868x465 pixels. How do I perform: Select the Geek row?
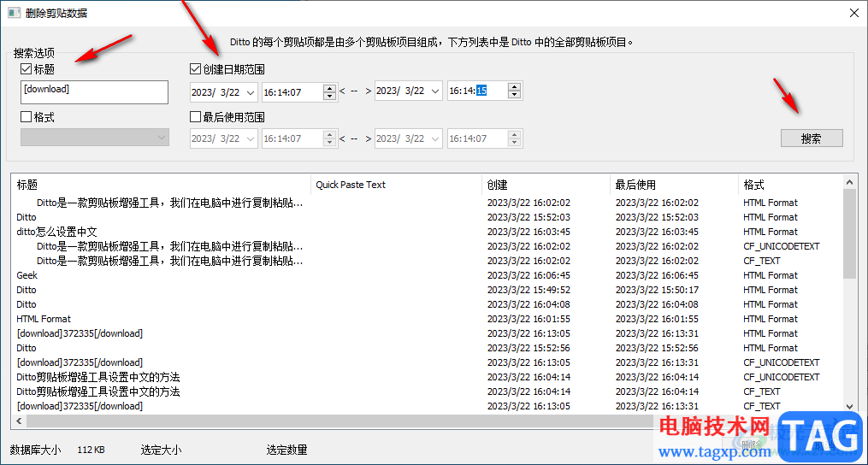pos(427,275)
